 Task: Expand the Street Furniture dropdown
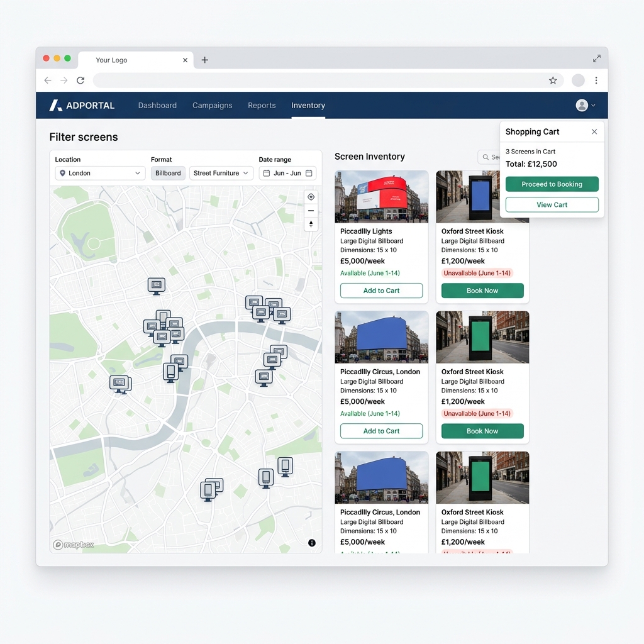(221, 174)
